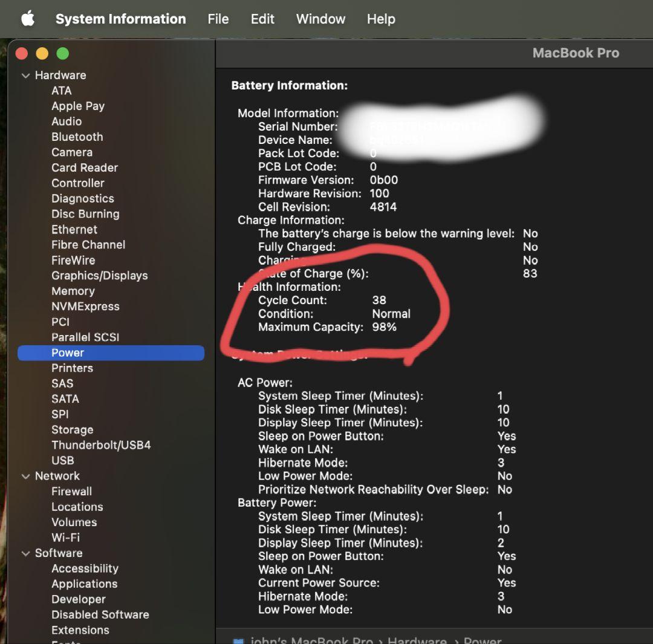The image size is (653, 644).
Task: Select Graphics/Displays in the sidebar
Action: pos(100,276)
